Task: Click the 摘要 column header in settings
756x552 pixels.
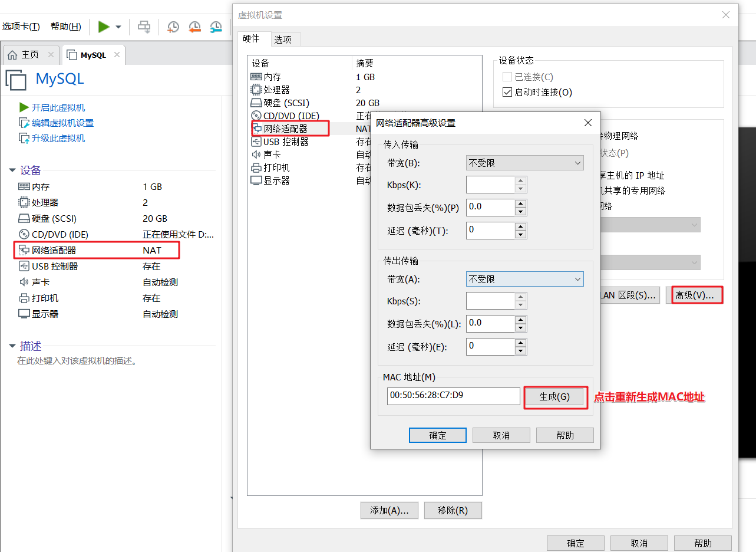Action: click(x=417, y=63)
